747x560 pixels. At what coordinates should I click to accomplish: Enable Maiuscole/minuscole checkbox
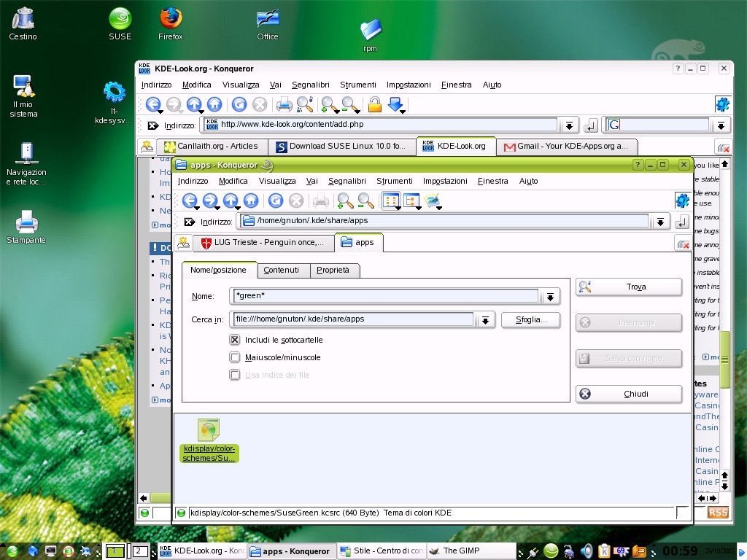(234, 357)
